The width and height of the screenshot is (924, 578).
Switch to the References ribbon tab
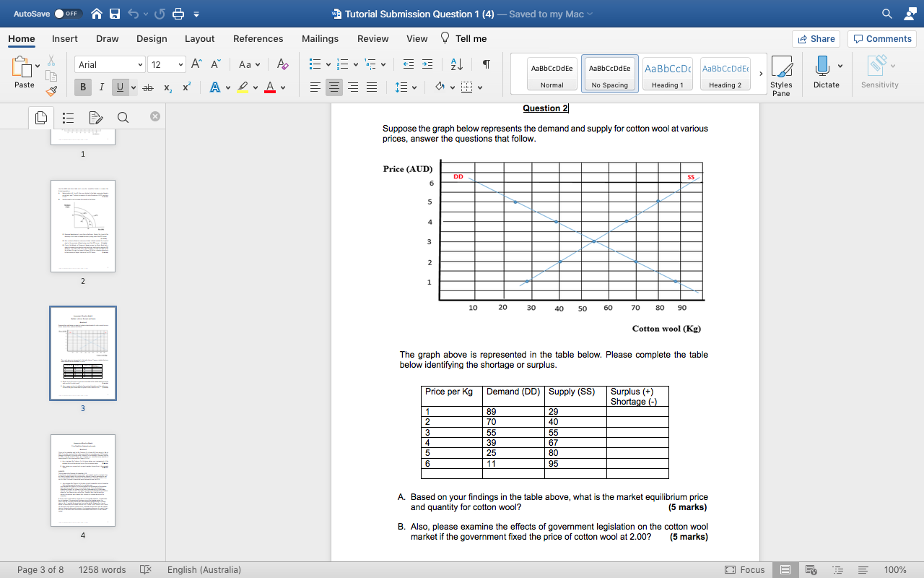pos(258,39)
